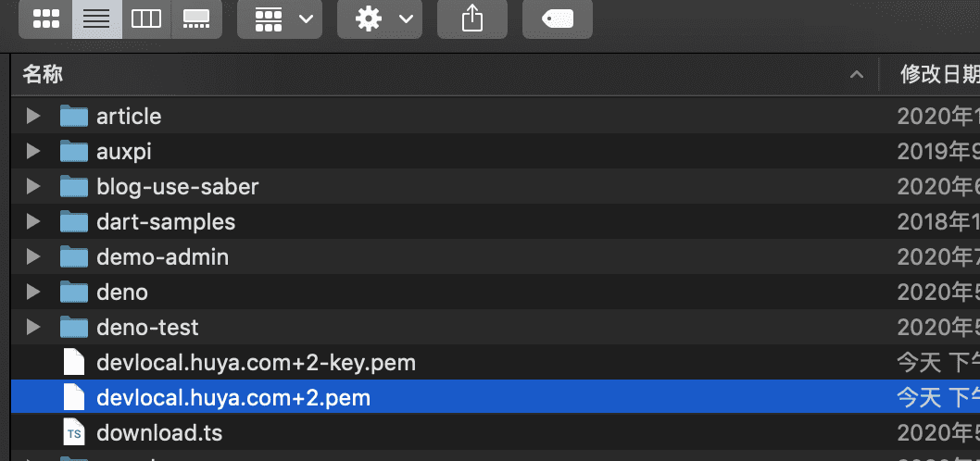Switch to icon view
This screenshot has width=980, height=461.
click(46, 19)
